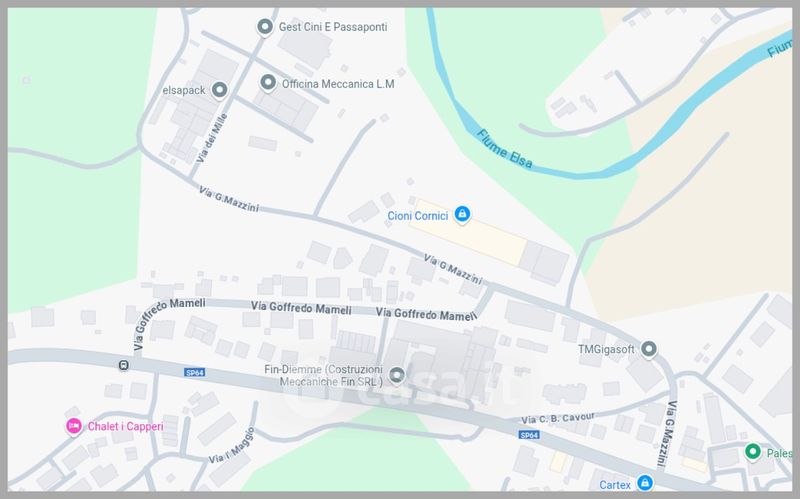
Task: Click the pink Chalet i Capperi hotel icon
Action: pos(73,426)
